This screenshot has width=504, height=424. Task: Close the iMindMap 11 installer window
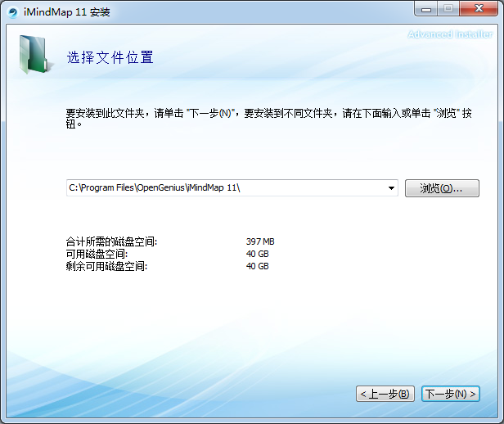point(479,9)
